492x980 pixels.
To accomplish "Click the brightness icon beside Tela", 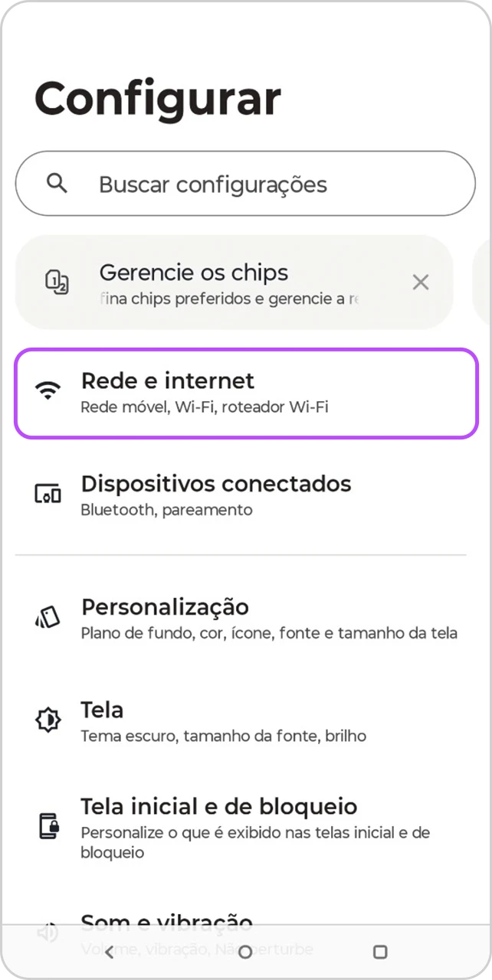I will point(48,719).
